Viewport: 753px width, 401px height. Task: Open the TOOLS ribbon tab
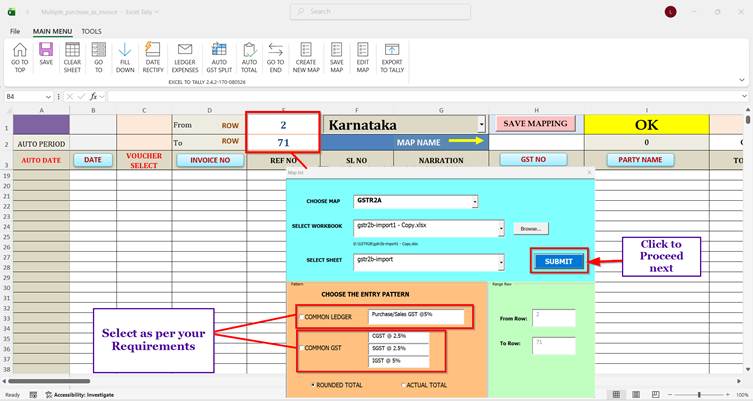[x=91, y=31]
